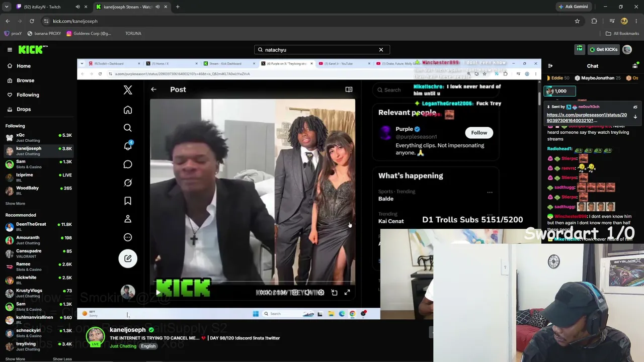644x362 pixels.
Task: Click the Kick logo in the header
Action: pos(33,49)
